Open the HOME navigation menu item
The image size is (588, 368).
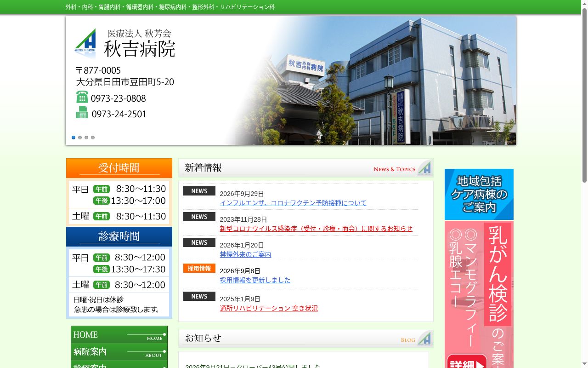(119, 334)
